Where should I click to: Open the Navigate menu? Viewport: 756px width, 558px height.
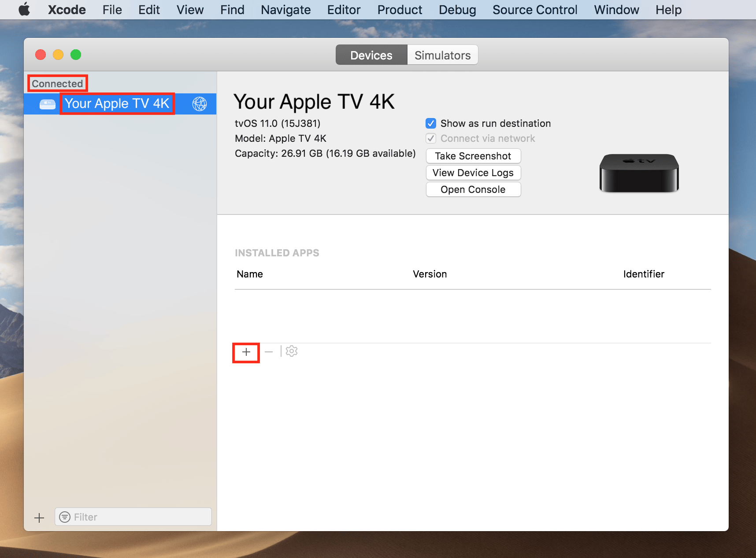pyautogui.click(x=285, y=10)
